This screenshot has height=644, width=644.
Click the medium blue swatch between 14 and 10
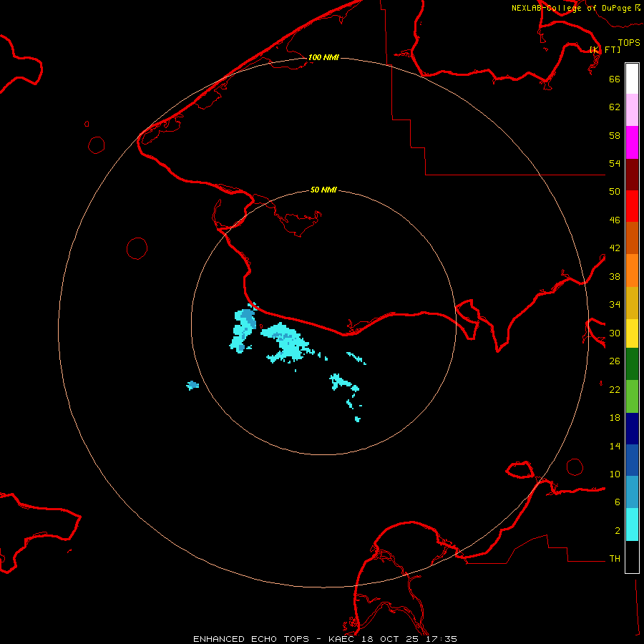point(632,460)
